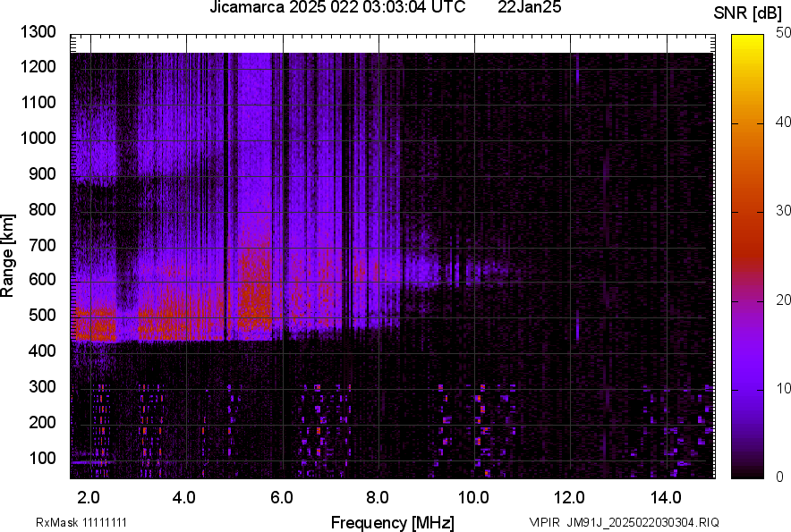Click the colorbar tick label '0'
The height and width of the screenshot is (532, 791).
780,477
